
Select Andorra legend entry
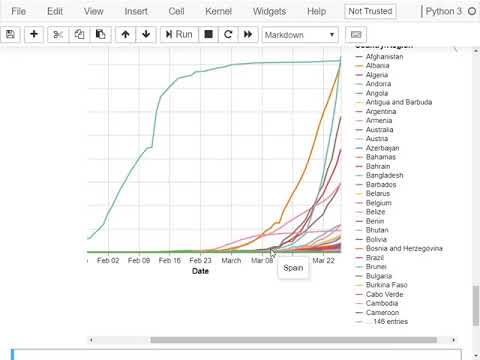point(378,84)
